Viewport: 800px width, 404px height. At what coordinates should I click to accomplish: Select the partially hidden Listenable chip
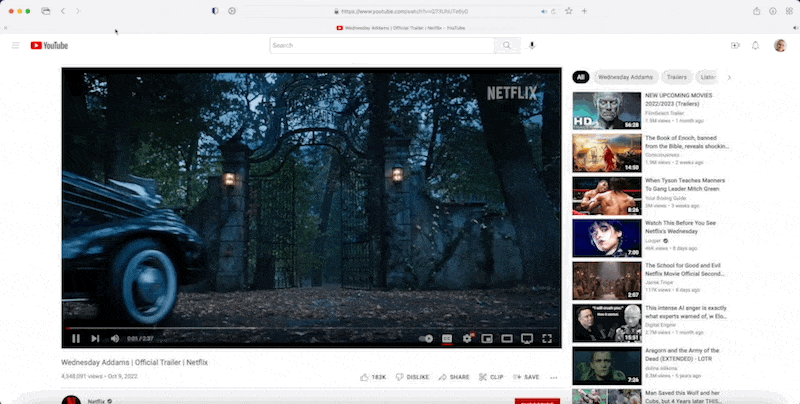(707, 77)
